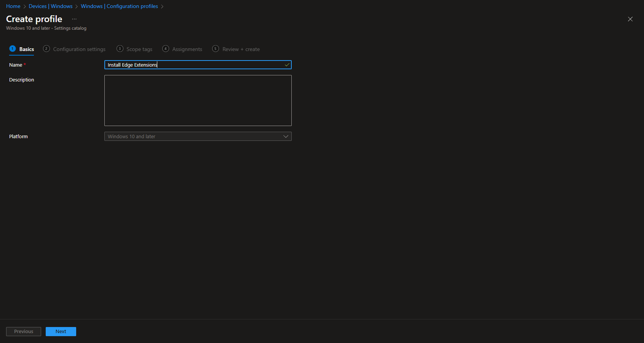Image resolution: width=644 pixels, height=343 pixels.
Task: Click the step 5 numbered circle icon
Action: [216, 49]
